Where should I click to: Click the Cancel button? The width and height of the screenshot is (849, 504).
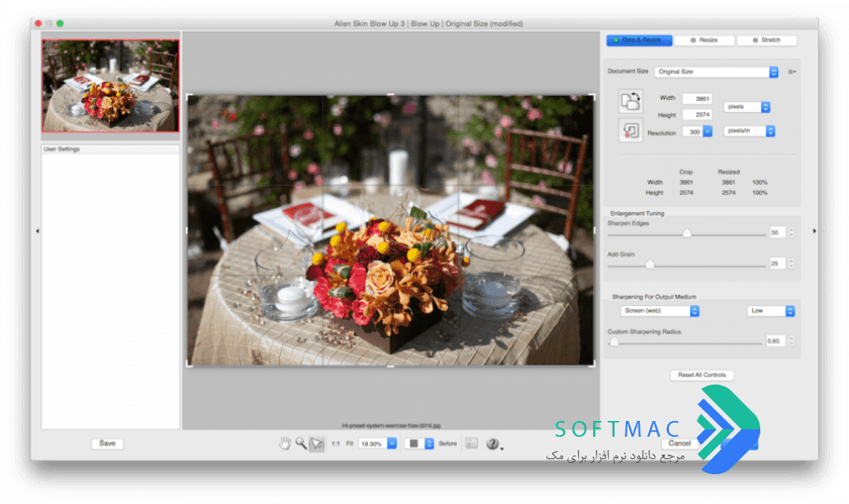680,443
